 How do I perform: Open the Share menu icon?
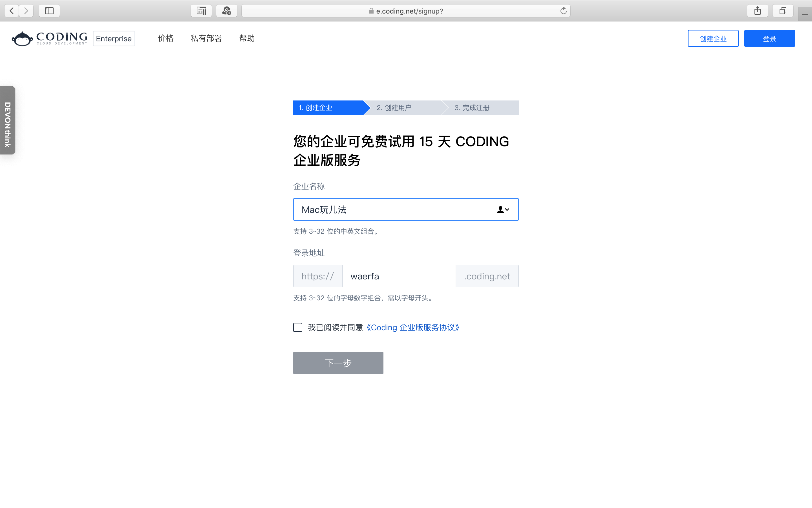point(758,11)
